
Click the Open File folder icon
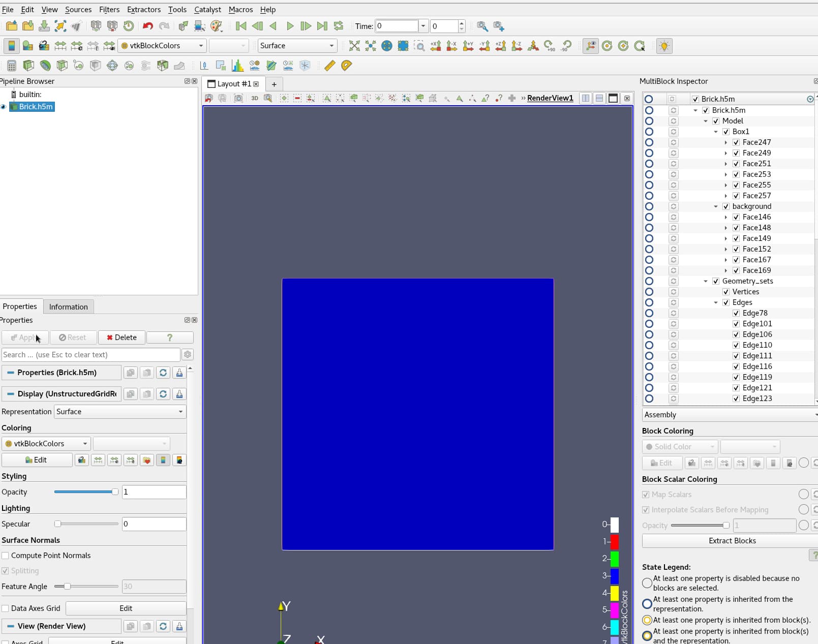tap(11, 26)
